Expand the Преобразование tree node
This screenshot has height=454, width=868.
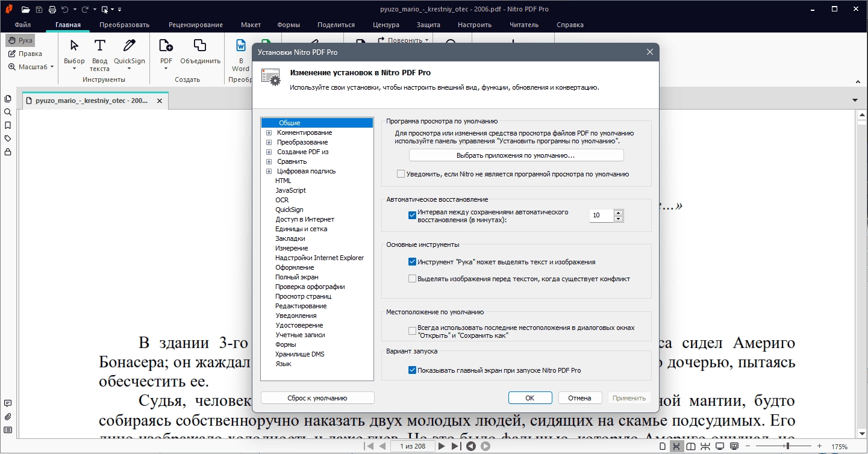click(x=269, y=142)
